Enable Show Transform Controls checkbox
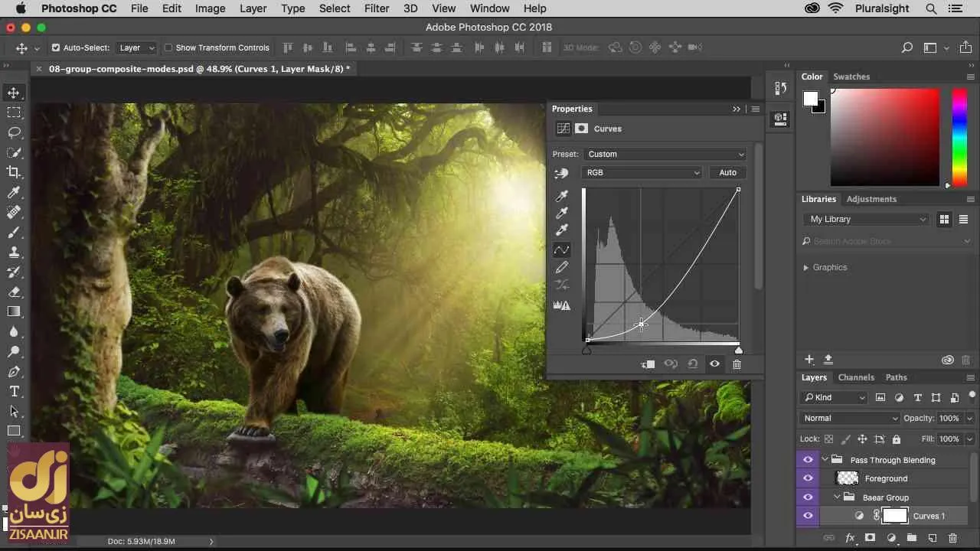This screenshot has width=980, height=551. pos(168,47)
